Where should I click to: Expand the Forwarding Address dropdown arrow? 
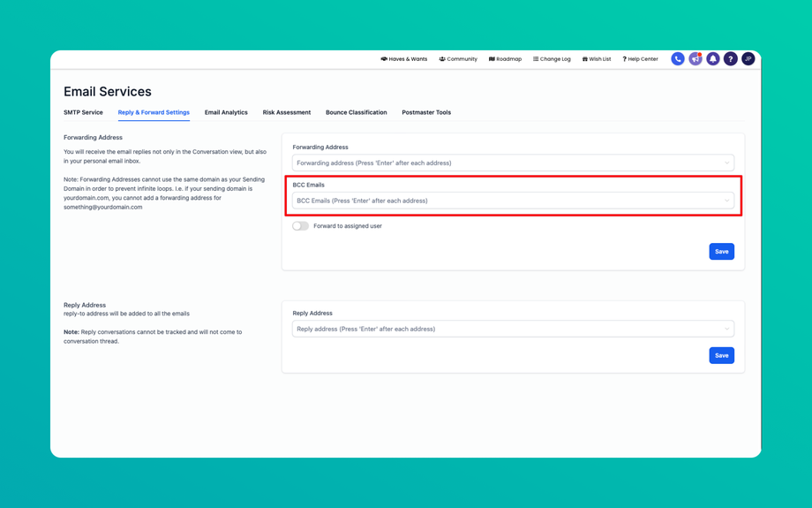pos(727,163)
